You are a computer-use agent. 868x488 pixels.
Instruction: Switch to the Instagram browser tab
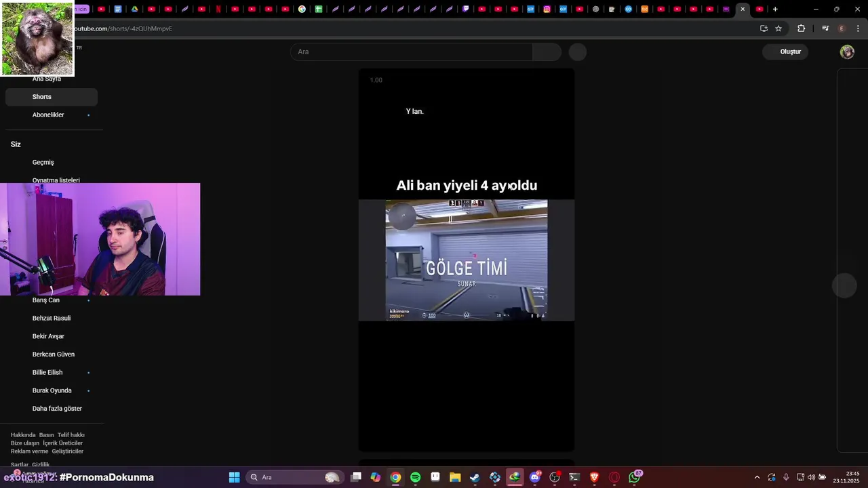pyautogui.click(x=547, y=9)
